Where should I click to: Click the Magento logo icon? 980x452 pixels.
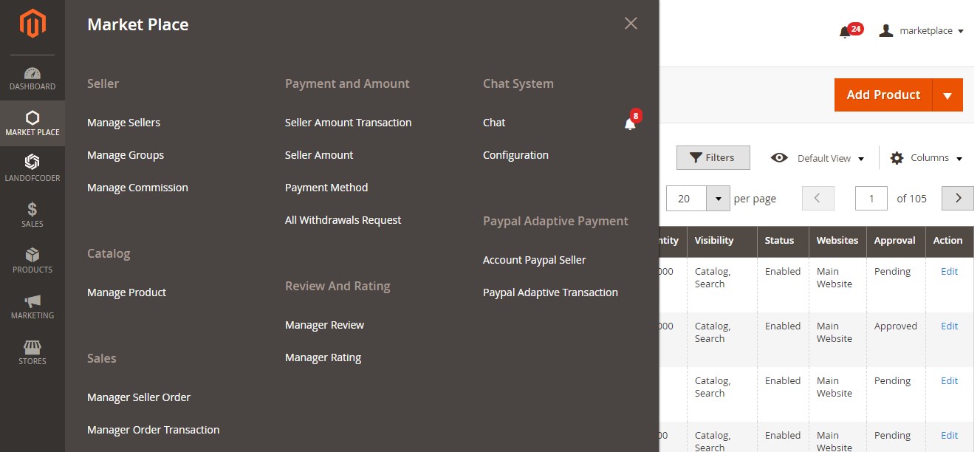(x=32, y=24)
